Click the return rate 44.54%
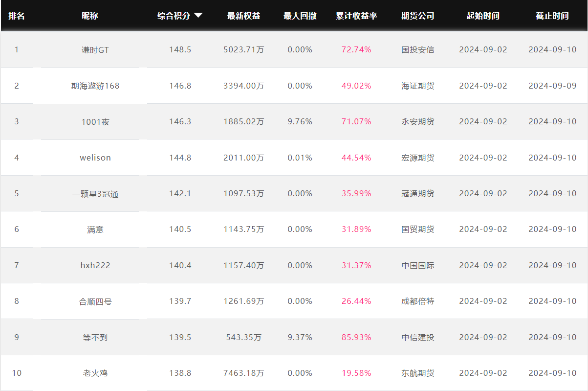Viewport: 588px width, 391px height. click(357, 158)
